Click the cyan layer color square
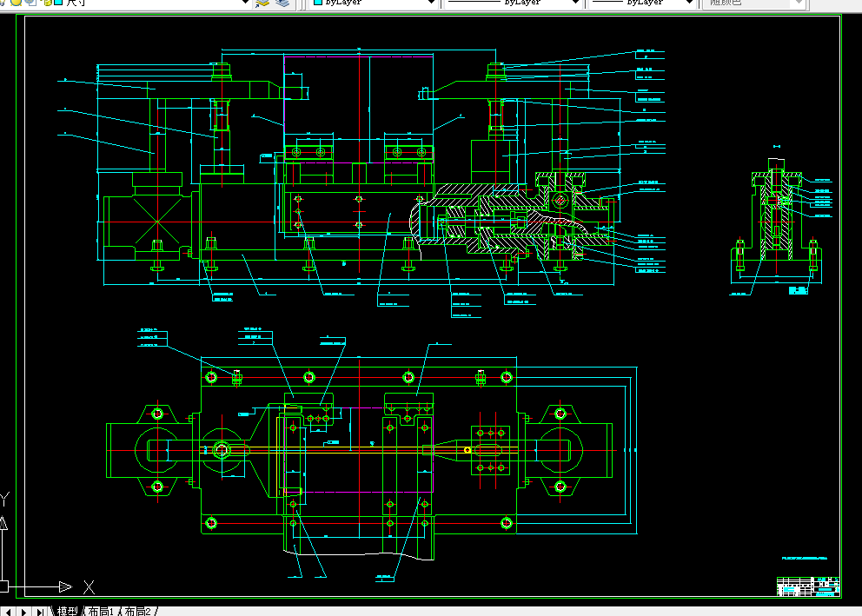The image size is (862, 616). (58, 3)
